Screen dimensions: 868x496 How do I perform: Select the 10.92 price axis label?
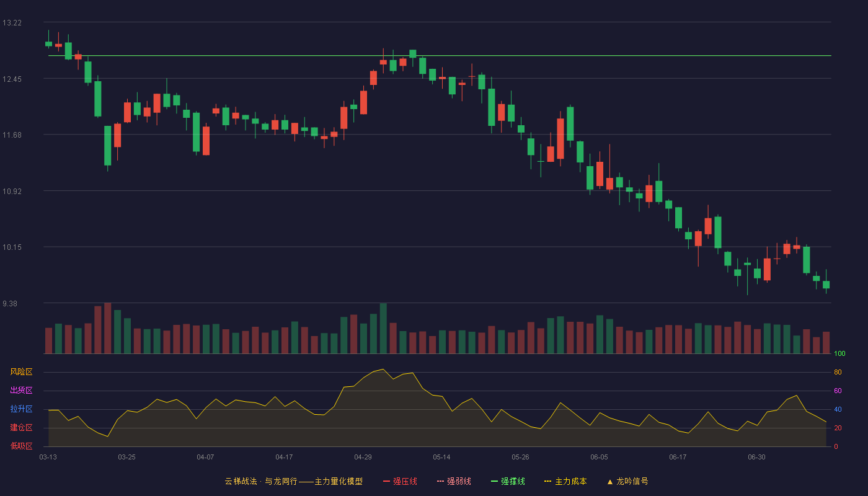click(x=12, y=192)
